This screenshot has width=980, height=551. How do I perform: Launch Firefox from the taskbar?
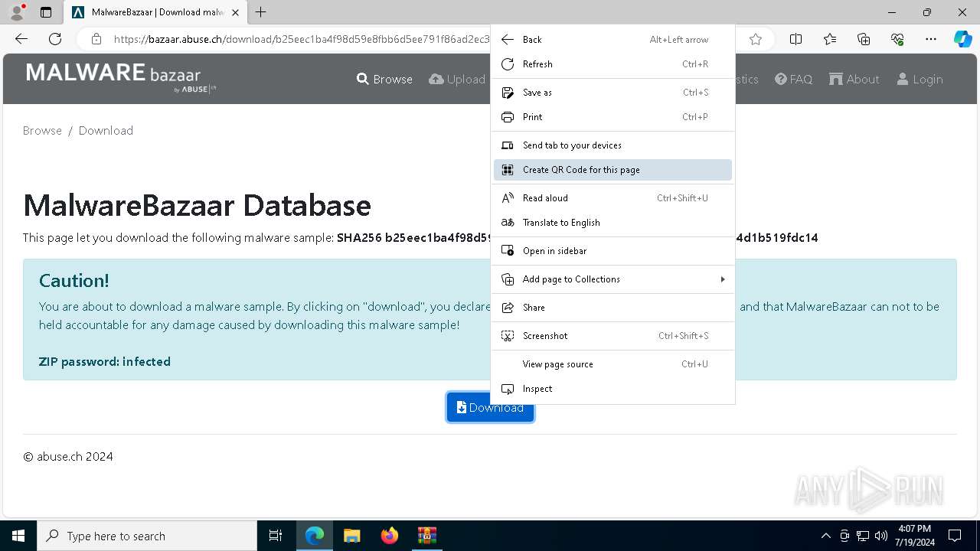(390, 536)
